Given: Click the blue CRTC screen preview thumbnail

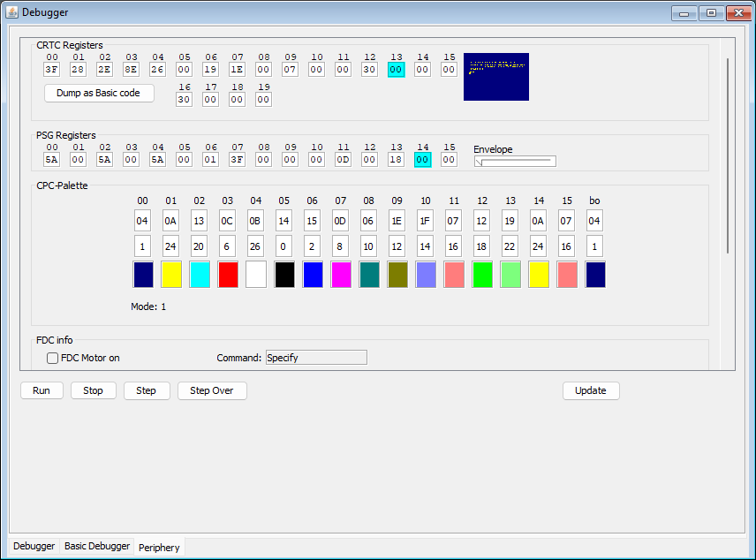Looking at the screenshot, I should (496, 77).
